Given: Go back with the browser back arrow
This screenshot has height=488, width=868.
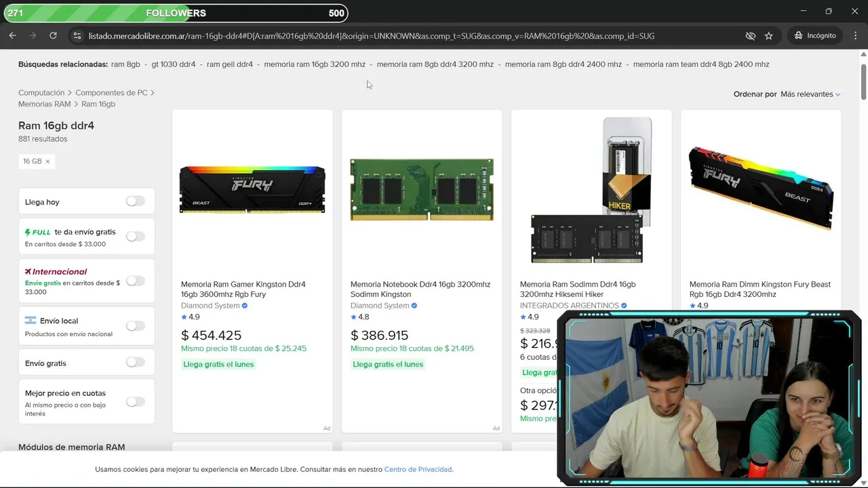Looking at the screenshot, I should click(x=12, y=35).
